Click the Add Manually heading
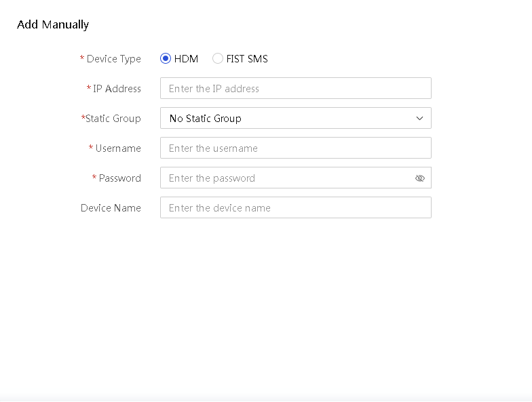This screenshot has height=402, width=532. pyautogui.click(x=53, y=24)
